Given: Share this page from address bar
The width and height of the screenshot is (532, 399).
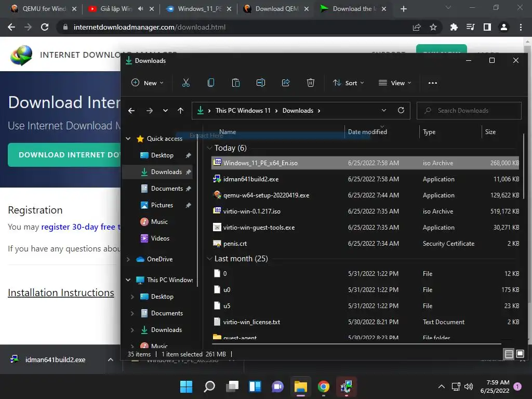Looking at the screenshot, I should (417, 27).
